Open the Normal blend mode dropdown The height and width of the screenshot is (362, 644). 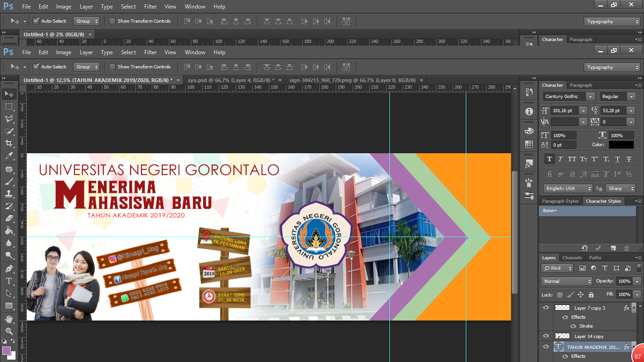(566, 281)
